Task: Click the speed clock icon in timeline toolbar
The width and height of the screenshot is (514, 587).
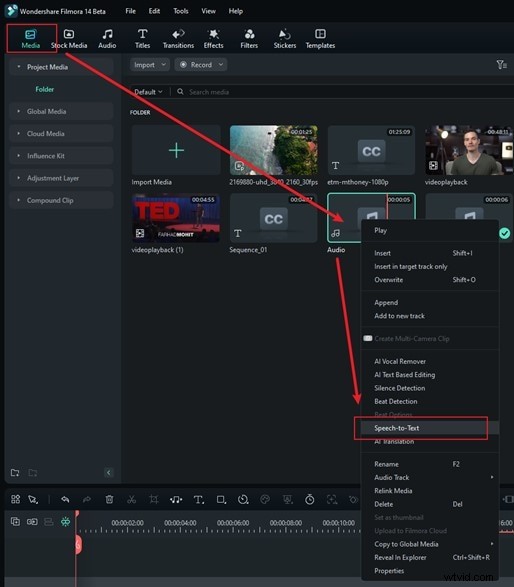Action: click(243, 499)
